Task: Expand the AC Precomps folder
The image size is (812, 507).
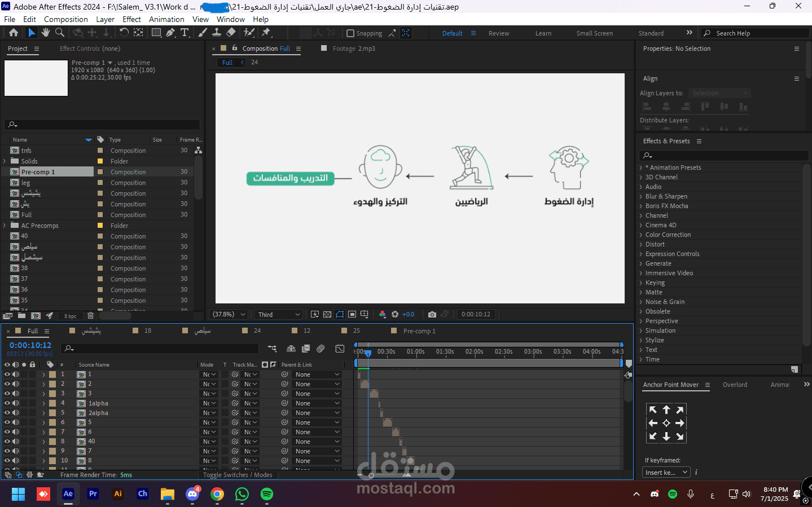Action: tap(5, 226)
